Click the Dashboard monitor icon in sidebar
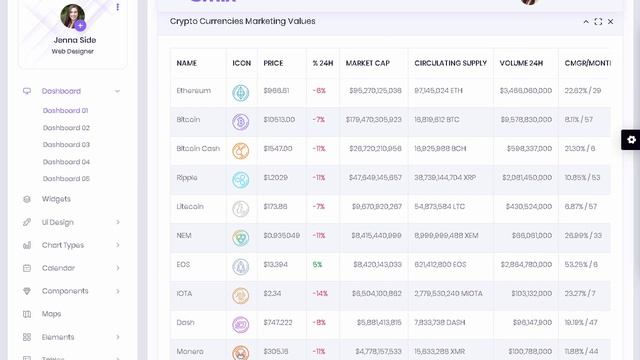 27,91
